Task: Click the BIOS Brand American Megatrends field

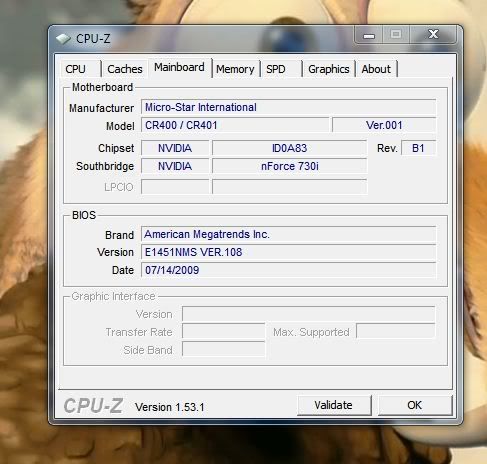Action: point(289,234)
